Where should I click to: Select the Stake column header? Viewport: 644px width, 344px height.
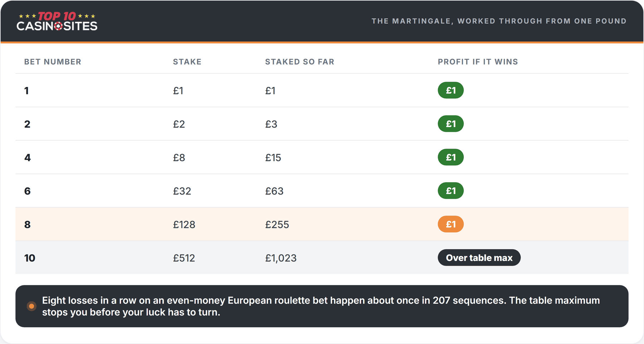[x=187, y=62]
